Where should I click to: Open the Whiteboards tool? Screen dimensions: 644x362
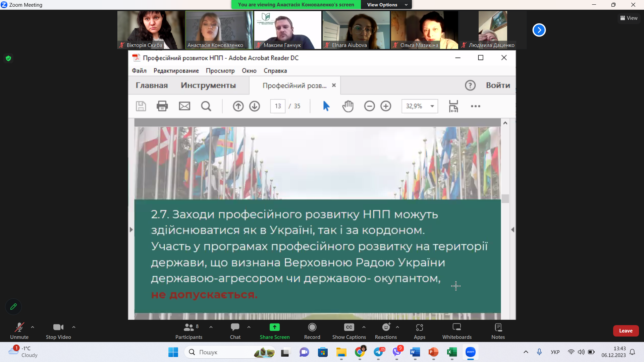(457, 327)
